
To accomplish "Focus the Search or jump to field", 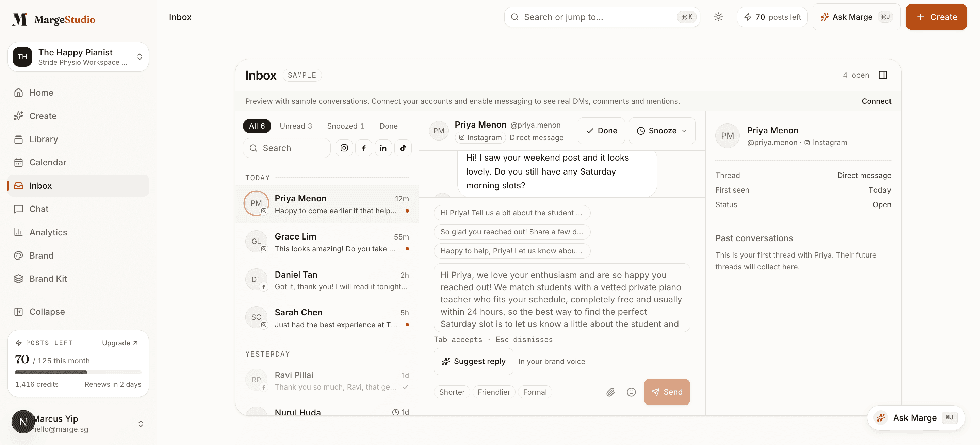I will coord(602,17).
